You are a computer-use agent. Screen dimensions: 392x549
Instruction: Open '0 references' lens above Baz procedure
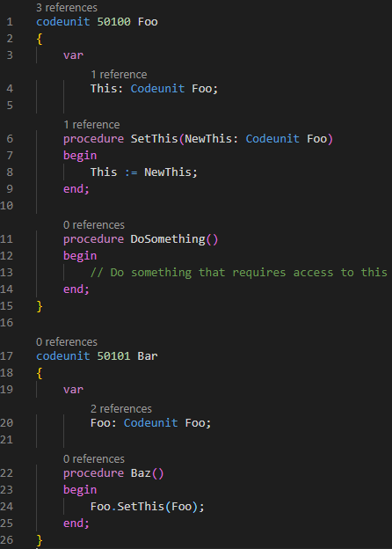click(94, 458)
